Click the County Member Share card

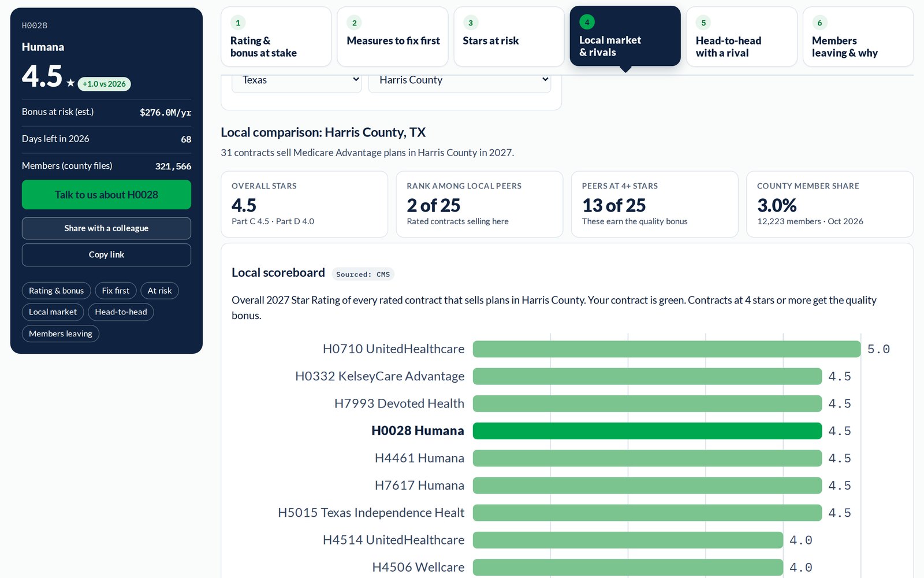830,204
